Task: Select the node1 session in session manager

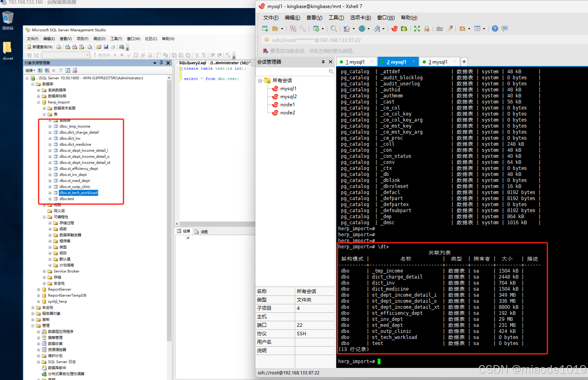Action: click(288, 105)
